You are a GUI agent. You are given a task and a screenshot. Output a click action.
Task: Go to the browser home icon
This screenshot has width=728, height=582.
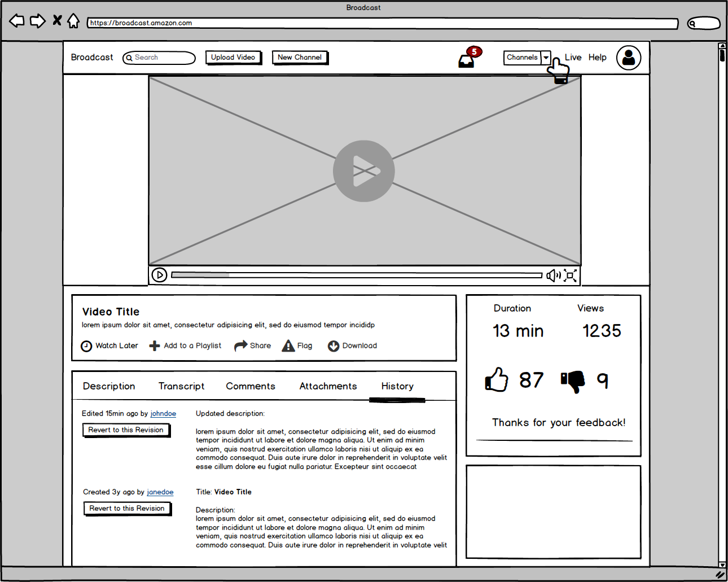click(73, 21)
